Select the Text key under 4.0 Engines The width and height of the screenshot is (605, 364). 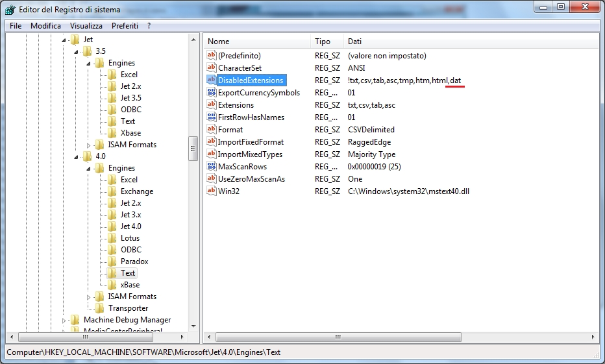(x=128, y=273)
